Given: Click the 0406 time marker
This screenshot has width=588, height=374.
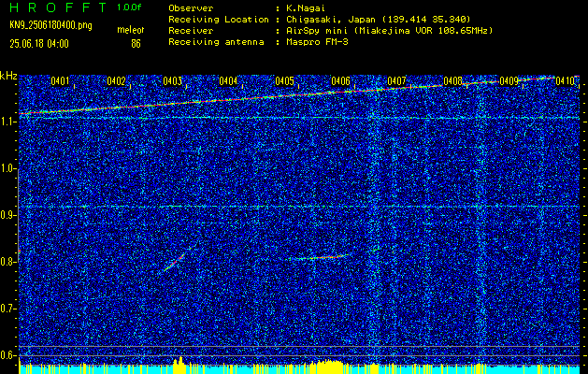Looking at the screenshot, I should (x=340, y=80).
